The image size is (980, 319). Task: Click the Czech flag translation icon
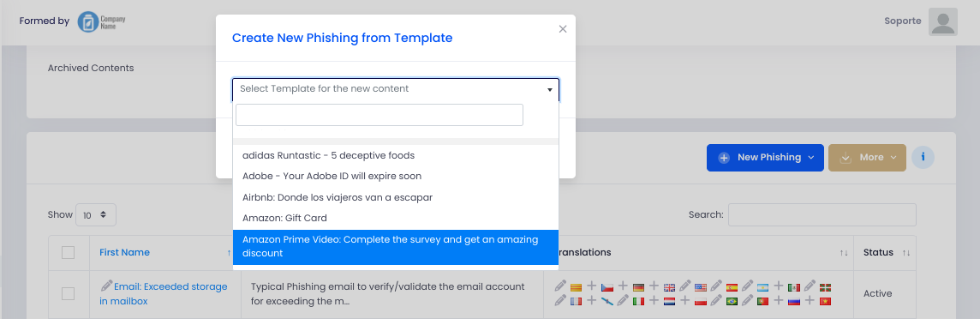(607, 288)
